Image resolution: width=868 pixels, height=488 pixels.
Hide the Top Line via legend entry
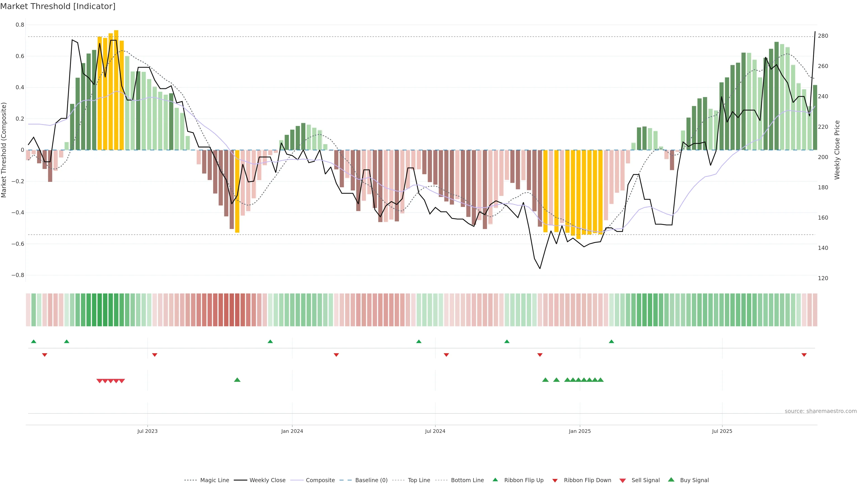click(419, 480)
